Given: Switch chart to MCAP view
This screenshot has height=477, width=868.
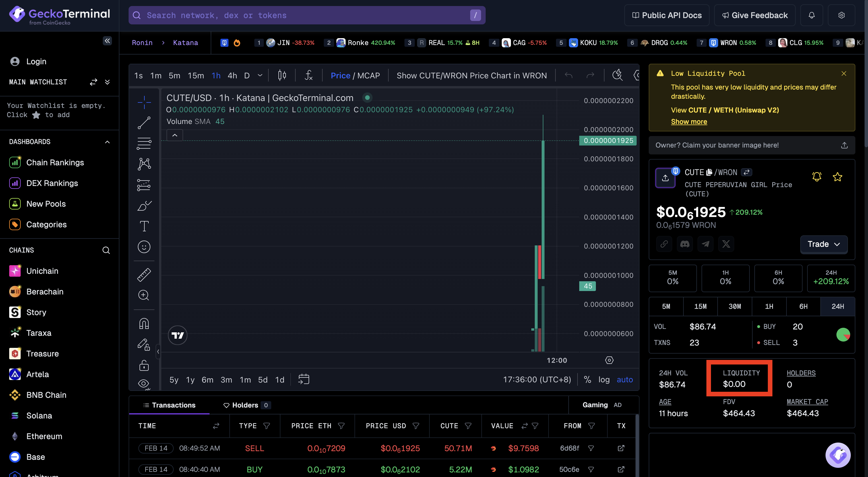Looking at the screenshot, I should [368, 75].
